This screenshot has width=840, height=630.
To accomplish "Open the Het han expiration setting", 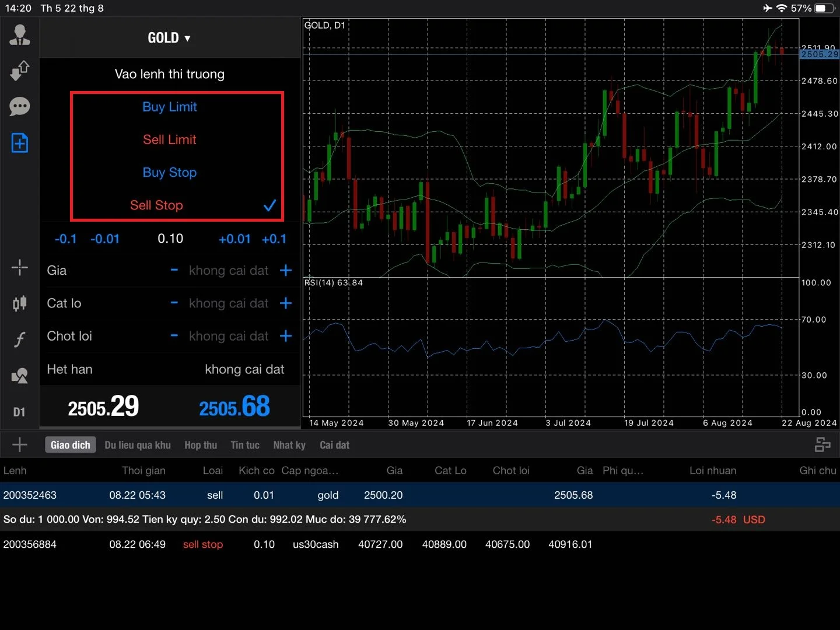I will pos(170,369).
